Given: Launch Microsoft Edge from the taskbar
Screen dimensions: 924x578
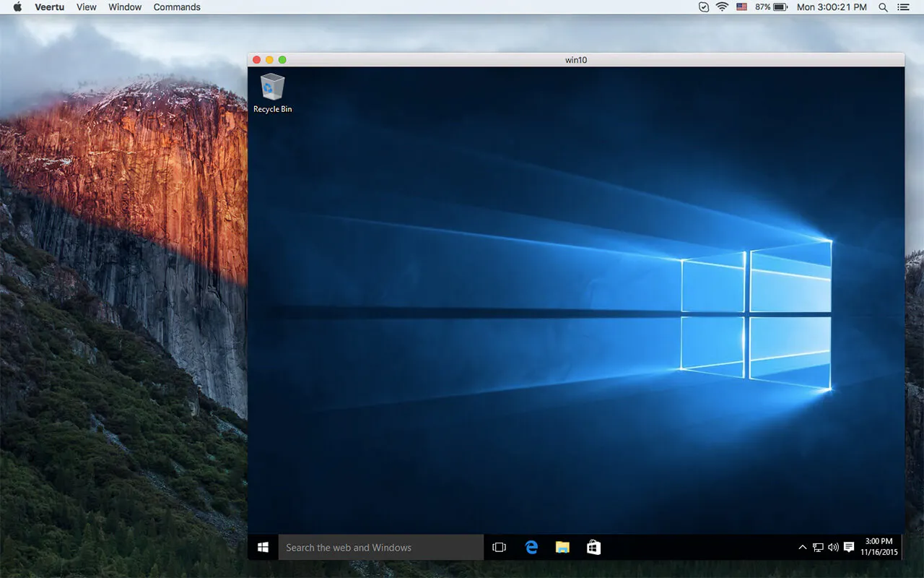Looking at the screenshot, I should (531, 548).
